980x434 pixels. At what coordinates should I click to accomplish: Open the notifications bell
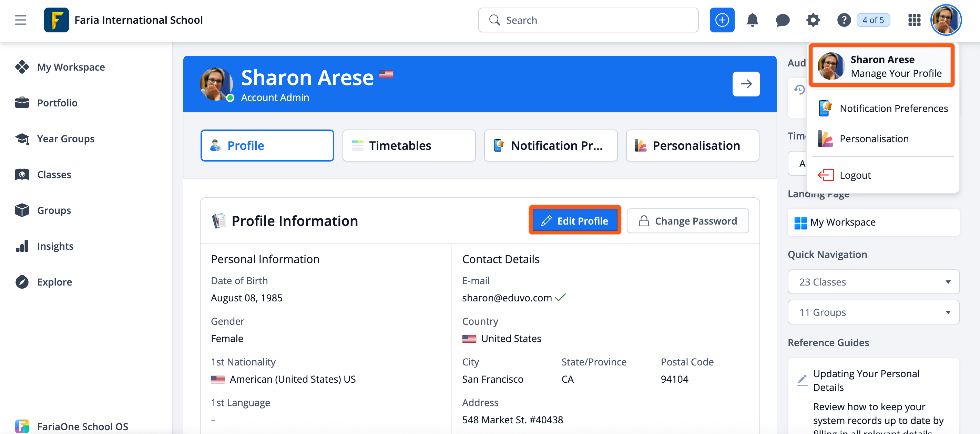[x=752, y=20]
